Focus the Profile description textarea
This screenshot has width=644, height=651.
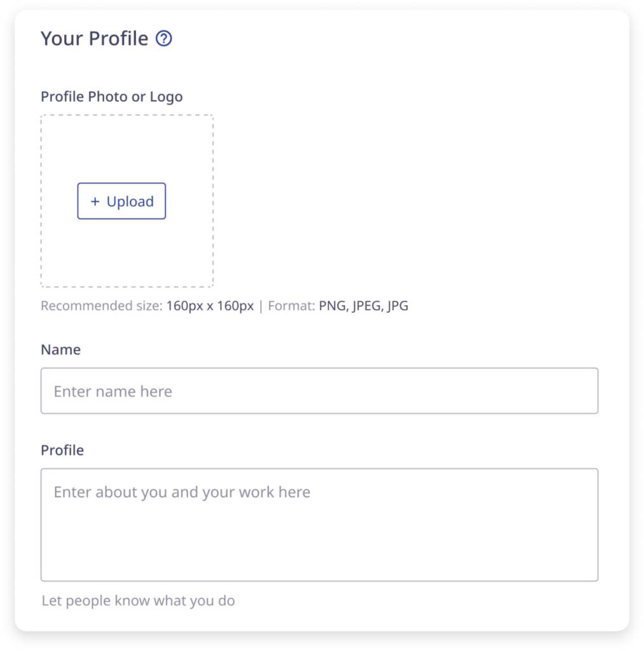[x=319, y=524]
